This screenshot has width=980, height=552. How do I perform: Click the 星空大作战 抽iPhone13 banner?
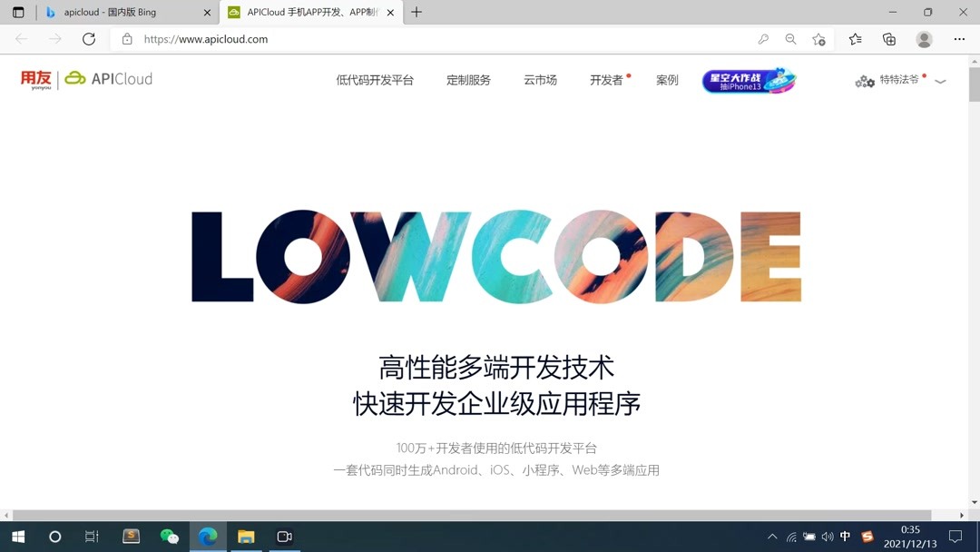(x=748, y=80)
